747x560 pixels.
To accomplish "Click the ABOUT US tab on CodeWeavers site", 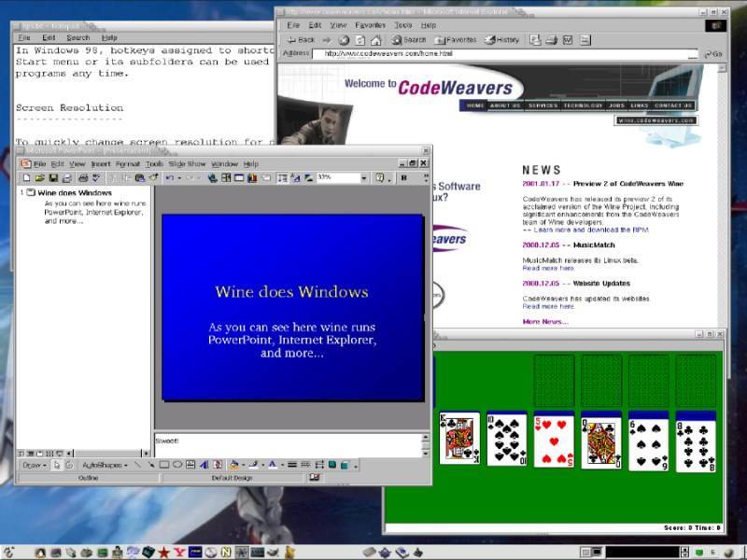I will click(x=505, y=105).
